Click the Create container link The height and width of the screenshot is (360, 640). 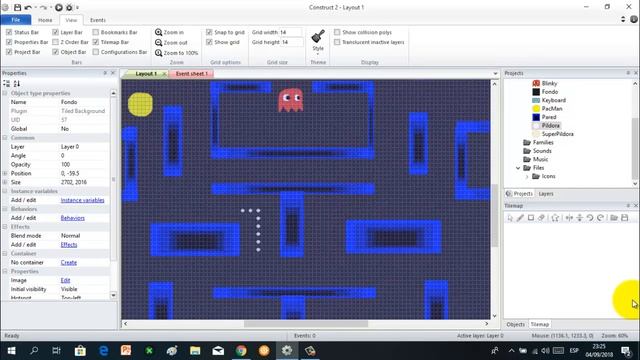click(69, 262)
